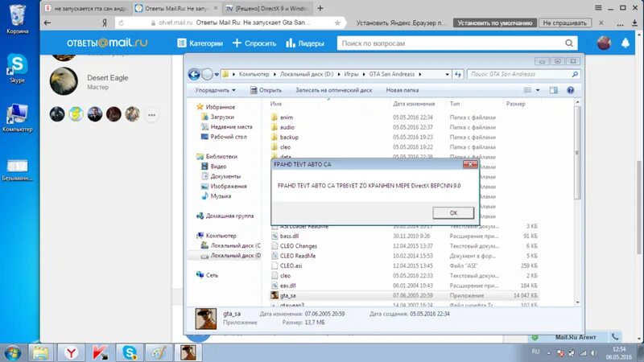Click Записать на оптический диск
The image size is (644, 362).
pos(333,90)
